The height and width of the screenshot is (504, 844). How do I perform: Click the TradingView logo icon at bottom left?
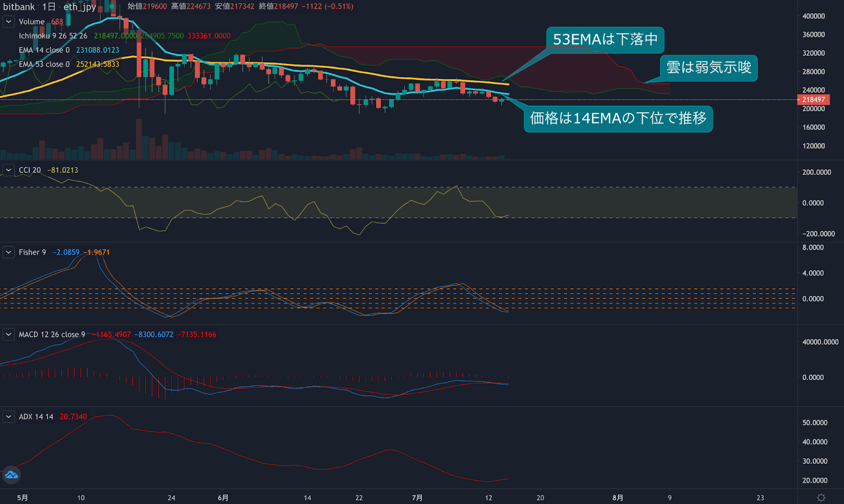click(x=12, y=475)
